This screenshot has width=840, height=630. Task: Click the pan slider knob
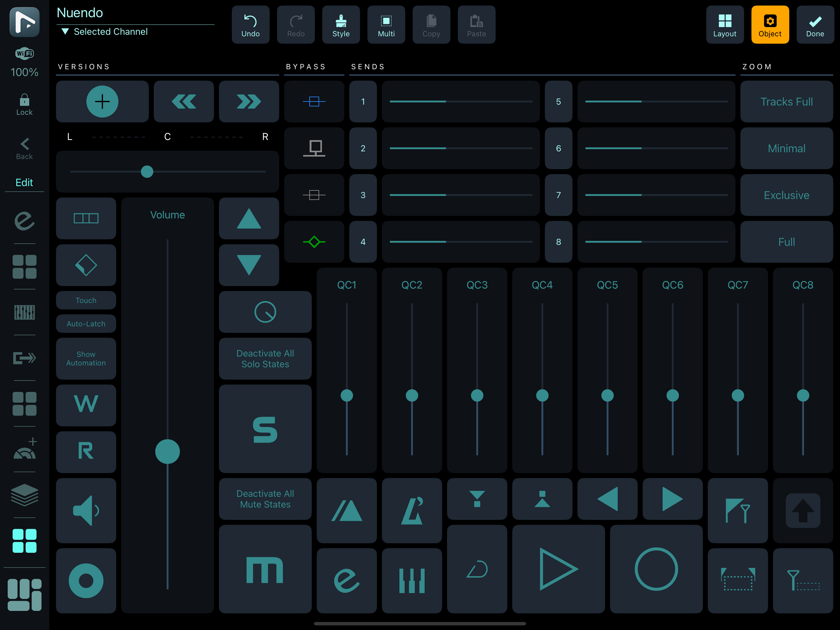(147, 172)
